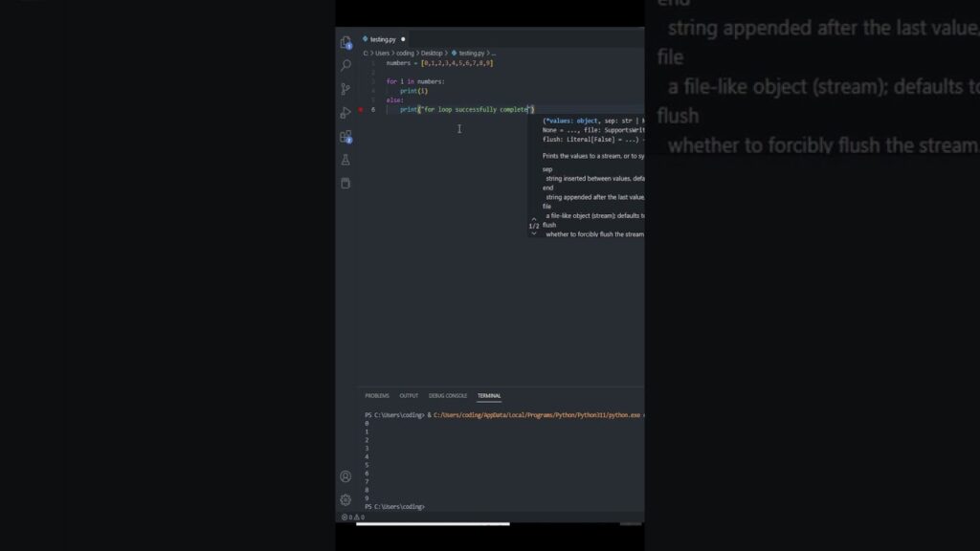Click the errors and warnings status indicator
Image resolution: width=980 pixels, height=551 pixels.
pos(353,518)
